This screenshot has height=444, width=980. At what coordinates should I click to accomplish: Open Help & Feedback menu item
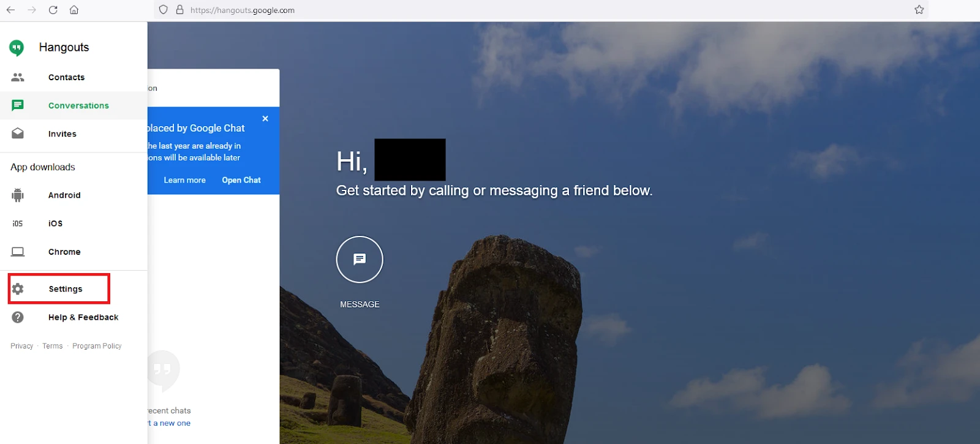coord(73,317)
